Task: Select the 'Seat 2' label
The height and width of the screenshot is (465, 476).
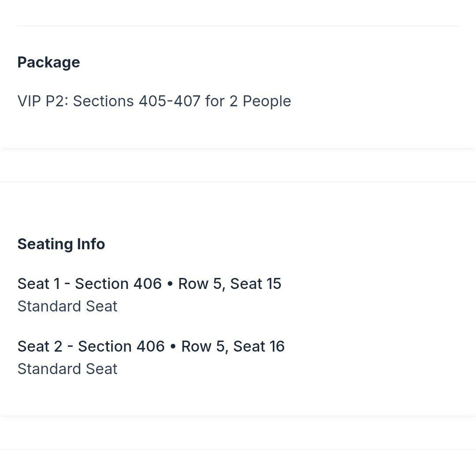Action: tap(40, 346)
